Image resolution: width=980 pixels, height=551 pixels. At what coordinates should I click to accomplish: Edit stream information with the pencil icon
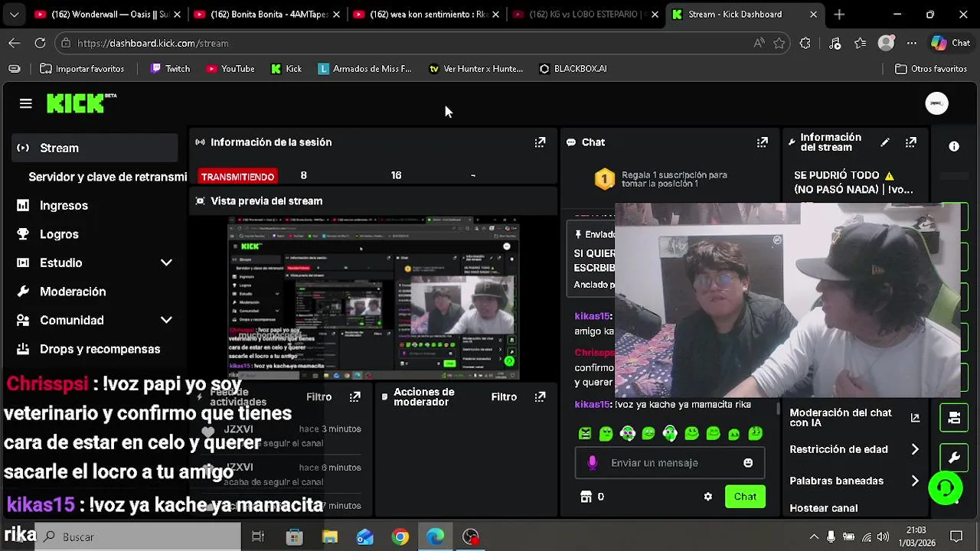point(885,142)
